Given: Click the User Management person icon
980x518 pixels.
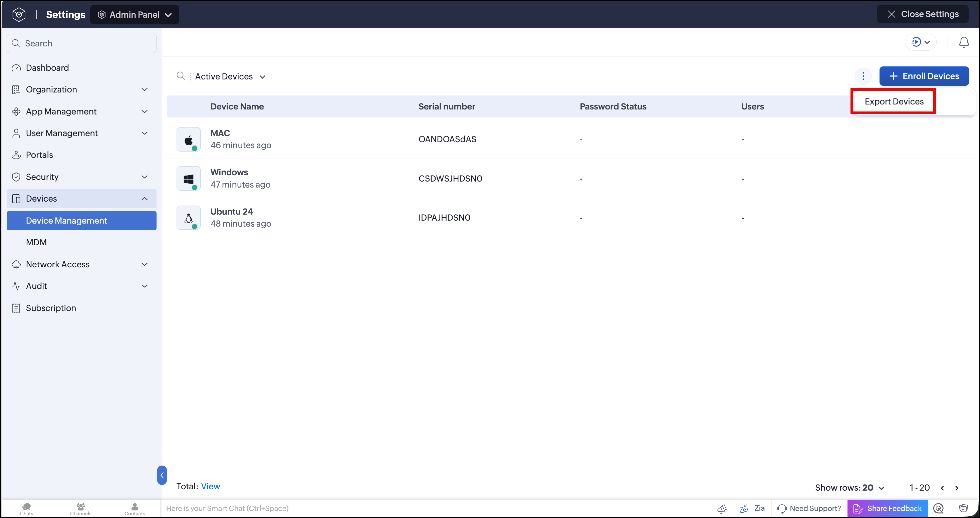Looking at the screenshot, I should click(16, 133).
